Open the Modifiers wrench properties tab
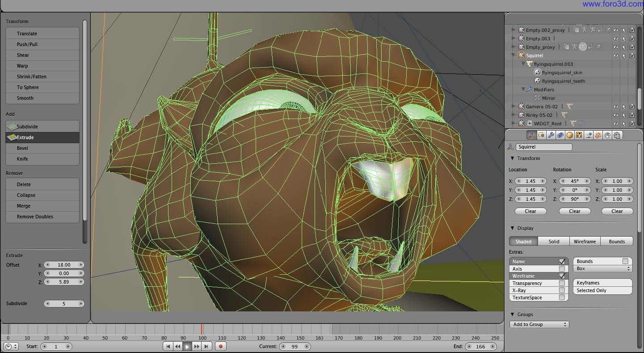Viewport: 644px width, 353px height. (551, 135)
